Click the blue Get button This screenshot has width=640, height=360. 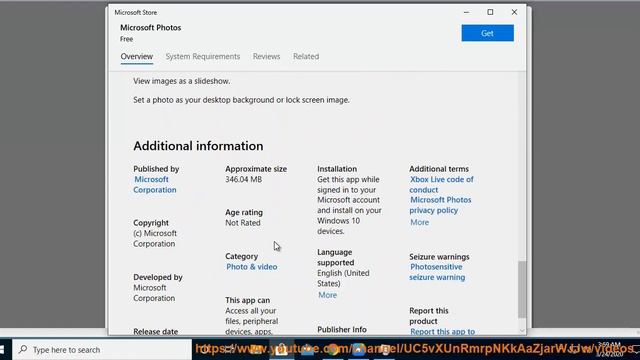coord(487,33)
